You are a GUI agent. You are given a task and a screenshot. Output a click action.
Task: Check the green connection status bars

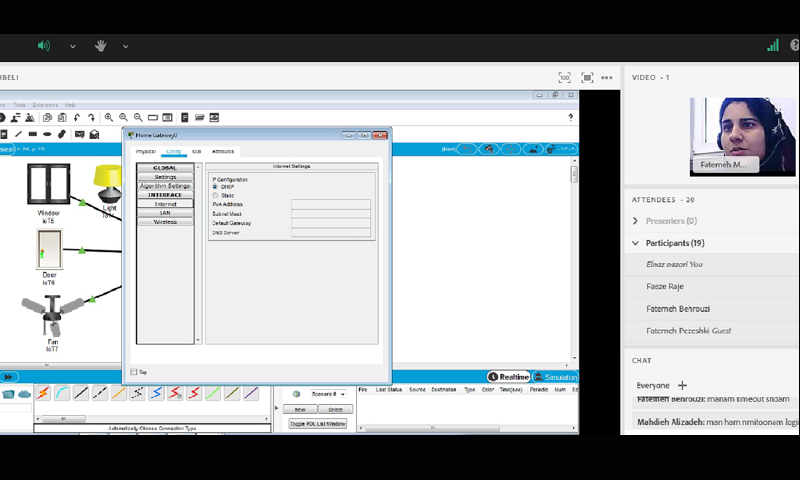(772, 45)
